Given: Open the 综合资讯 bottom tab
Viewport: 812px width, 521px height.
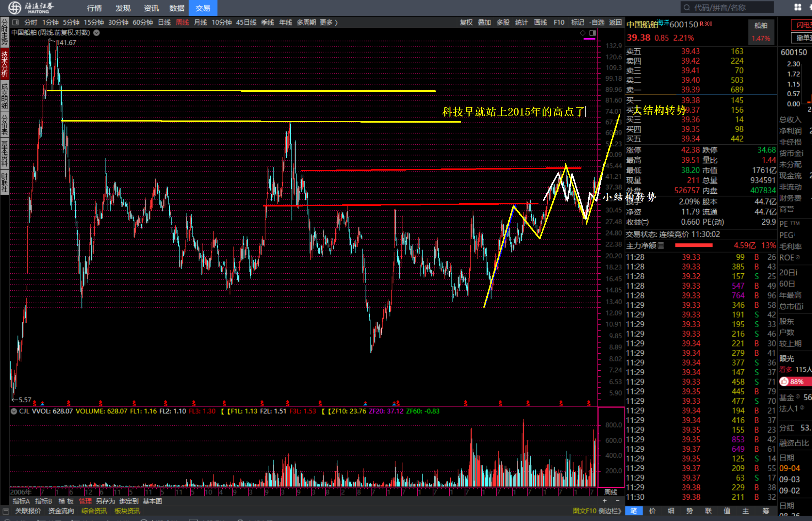Looking at the screenshot, I should [94, 511].
